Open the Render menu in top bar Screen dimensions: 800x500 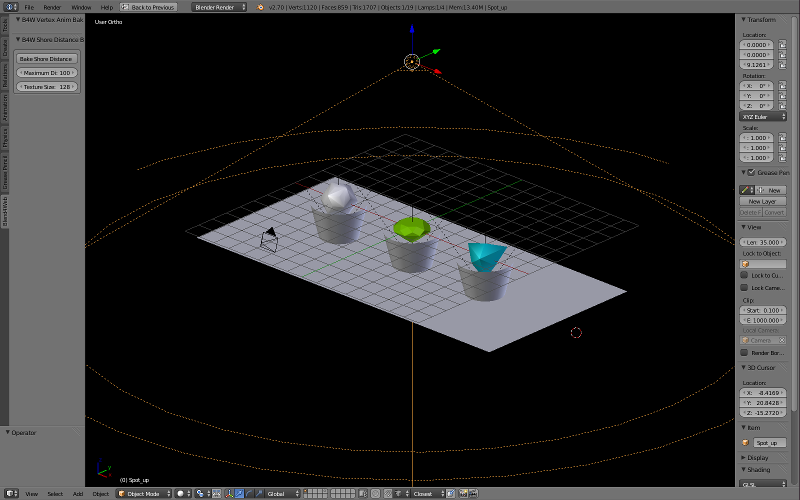point(52,7)
